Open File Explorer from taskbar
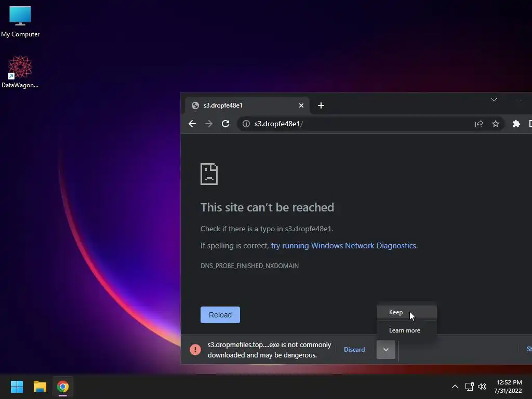The height and width of the screenshot is (399, 532). coord(39,387)
